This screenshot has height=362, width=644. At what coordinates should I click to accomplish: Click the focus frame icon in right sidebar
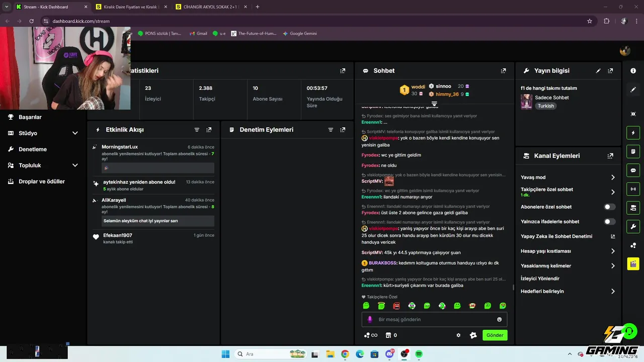pos(633,114)
